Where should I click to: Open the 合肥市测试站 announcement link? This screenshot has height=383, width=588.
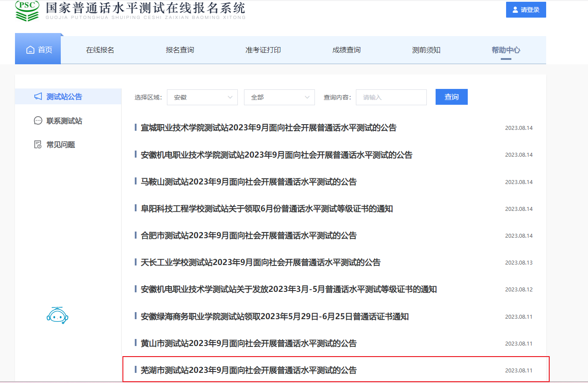tap(248, 236)
